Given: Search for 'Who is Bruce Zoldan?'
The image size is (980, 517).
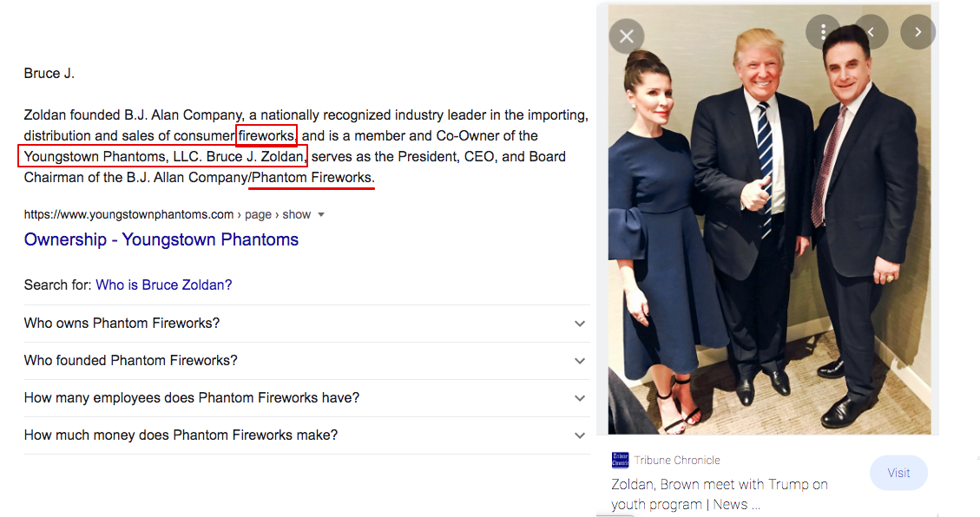Looking at the screenshot, I should 164,285.
